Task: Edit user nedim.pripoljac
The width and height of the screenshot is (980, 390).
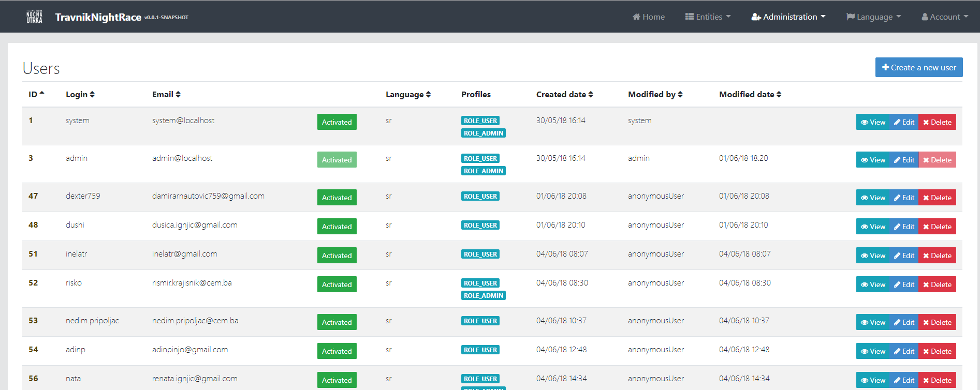Action: (904, 322)
